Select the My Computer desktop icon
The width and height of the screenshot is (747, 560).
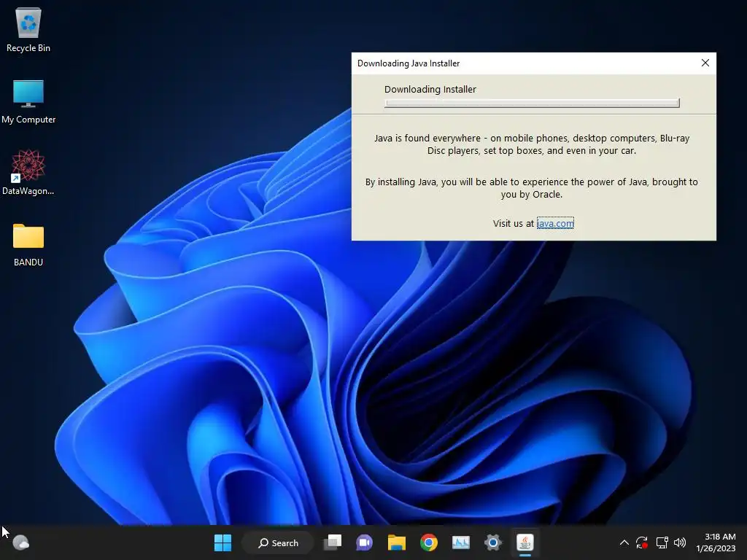pyautogui.click(x=28, y=102)
